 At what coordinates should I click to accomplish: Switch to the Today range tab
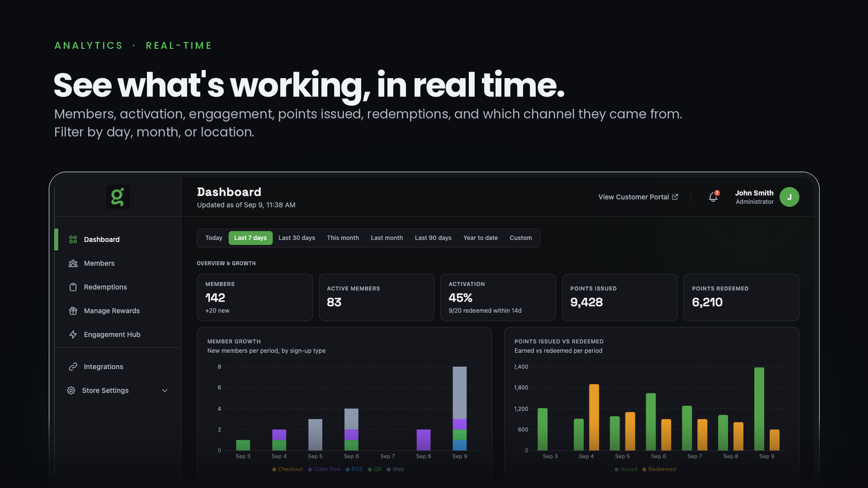(x=214, y=238)
